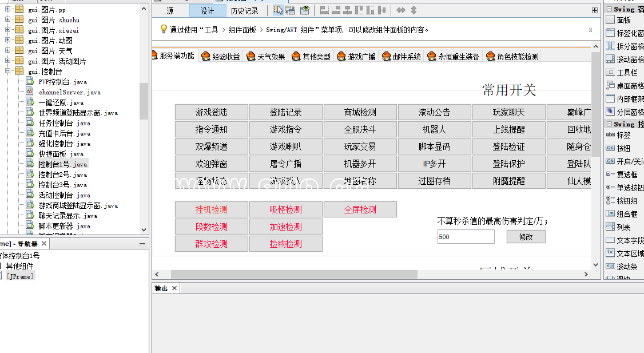This screenshot has height=353, width=644.
Task: Dismiss the component palette tip
Action: click(x=590, y=30)
